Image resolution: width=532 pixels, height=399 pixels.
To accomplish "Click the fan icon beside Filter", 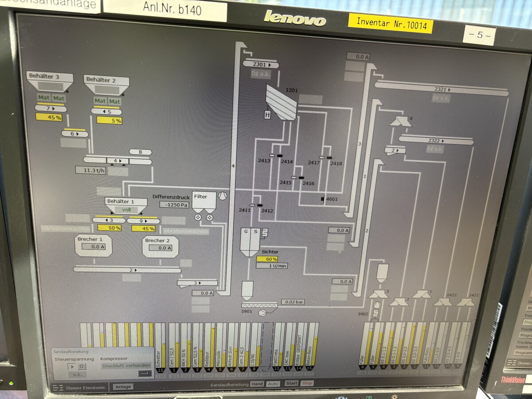I will tap(222, 197).
